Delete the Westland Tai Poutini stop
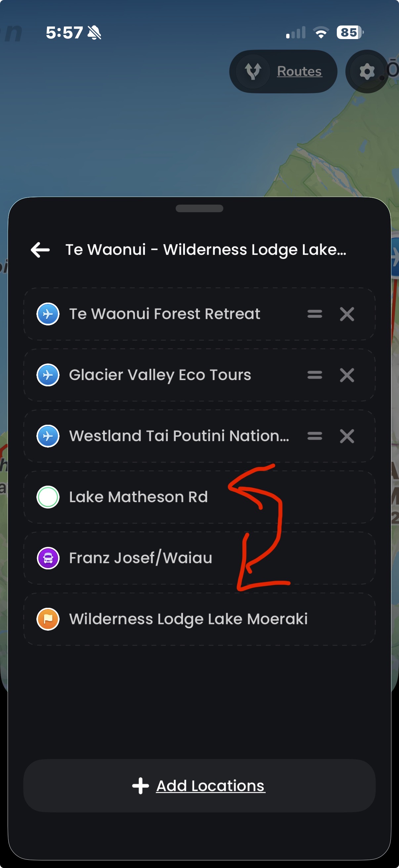This screenshot has height=868, width=399. tap(347, 436)
